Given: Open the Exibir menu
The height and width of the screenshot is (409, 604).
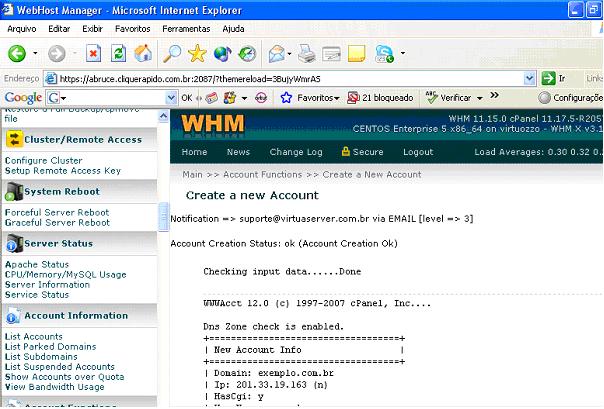Looking at the screenshot, I should 92,29.
